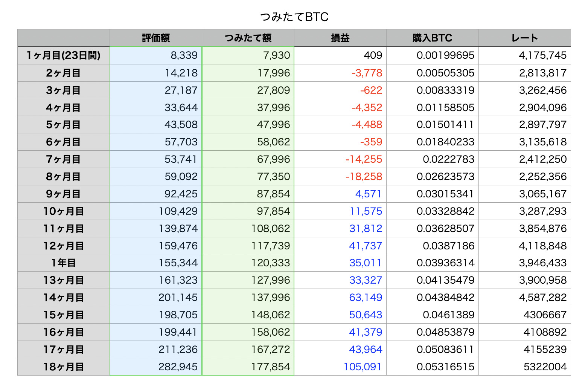Image resolution: width=588 pixels, height=382 pixels.
Task: Click the 10ヶ月目 row label
Action: pyautogui.click(x=64, y=211)
